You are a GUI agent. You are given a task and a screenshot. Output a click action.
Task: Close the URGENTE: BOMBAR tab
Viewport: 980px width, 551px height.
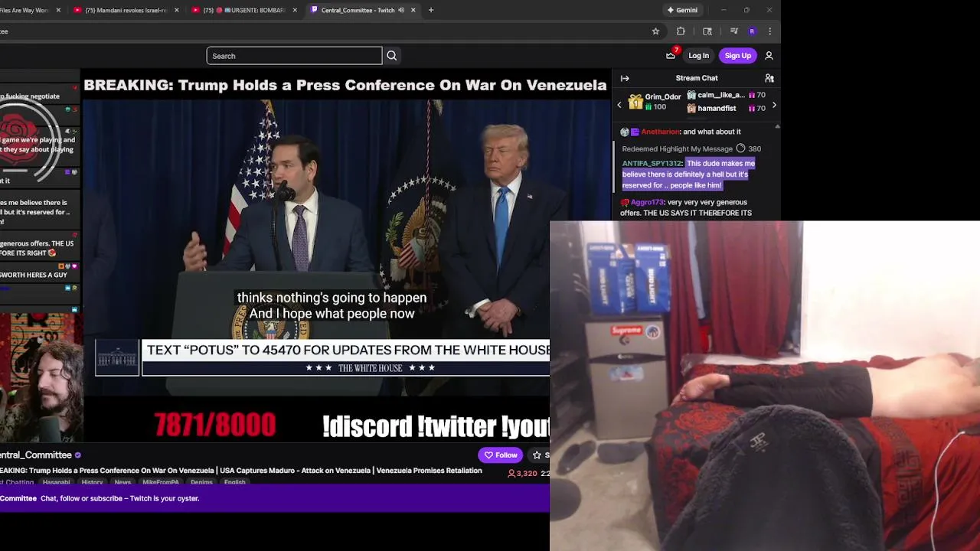pos(295,10)
